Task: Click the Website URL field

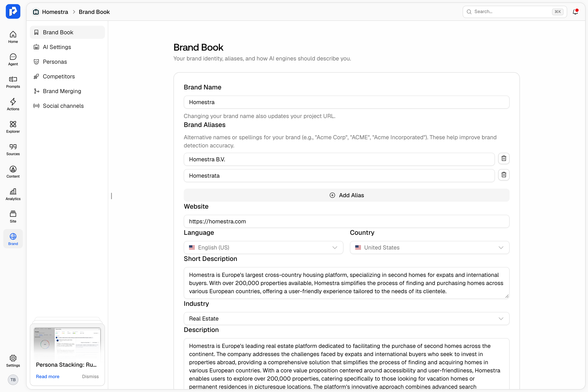Action: (x=346, y=221)
